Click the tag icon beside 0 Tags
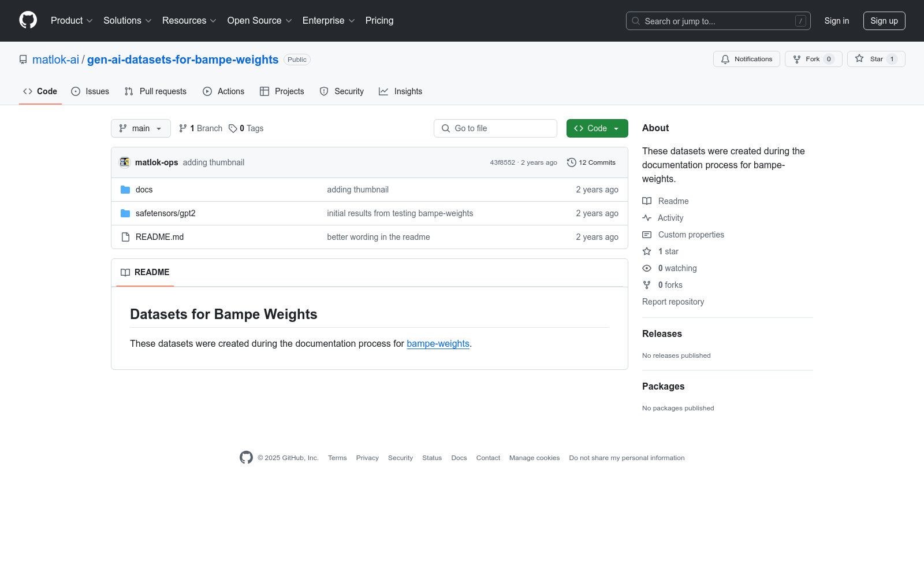Screen dimensions: 924x578 (x=233, y=128)
